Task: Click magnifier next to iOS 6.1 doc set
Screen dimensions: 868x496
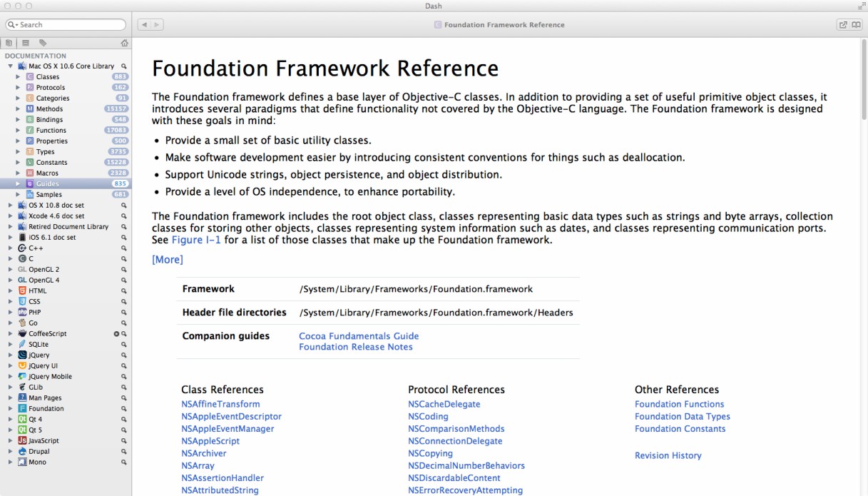Action: (123, 238)
